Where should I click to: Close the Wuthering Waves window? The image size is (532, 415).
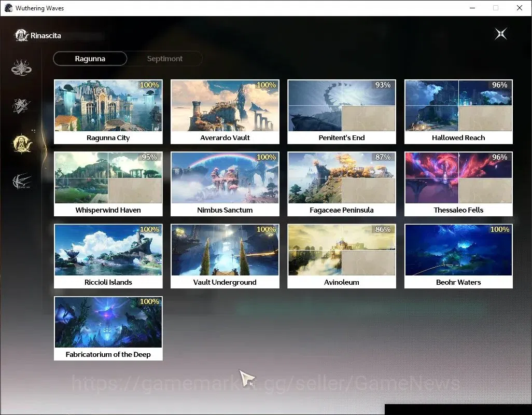[520, 8]
